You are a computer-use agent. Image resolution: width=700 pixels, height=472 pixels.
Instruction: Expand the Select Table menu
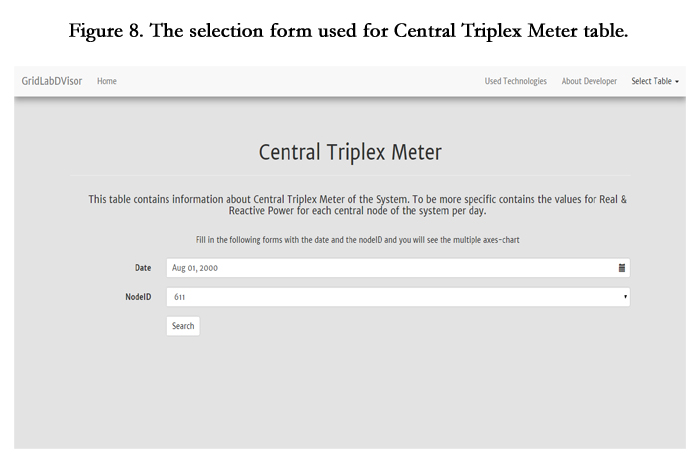(x=655, y=81)
